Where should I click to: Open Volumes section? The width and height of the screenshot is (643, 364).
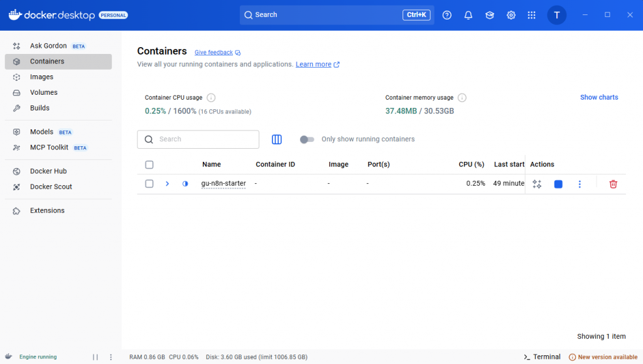click(58, 93)
